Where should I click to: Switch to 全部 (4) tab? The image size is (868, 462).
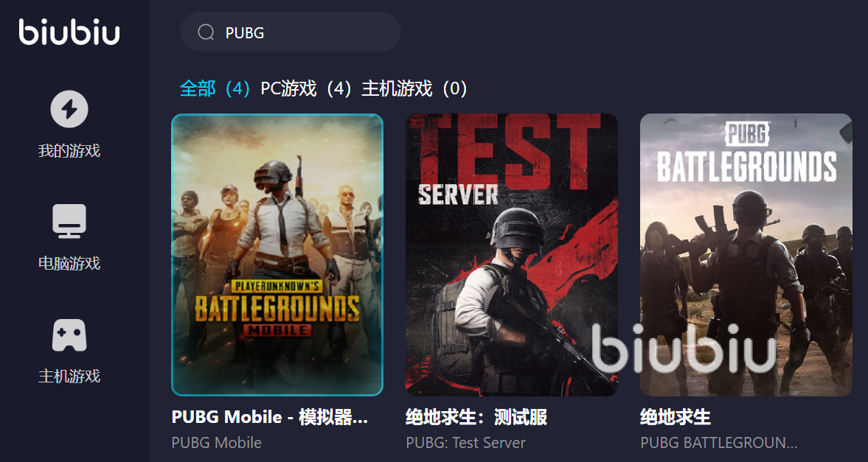coord(215,88)
